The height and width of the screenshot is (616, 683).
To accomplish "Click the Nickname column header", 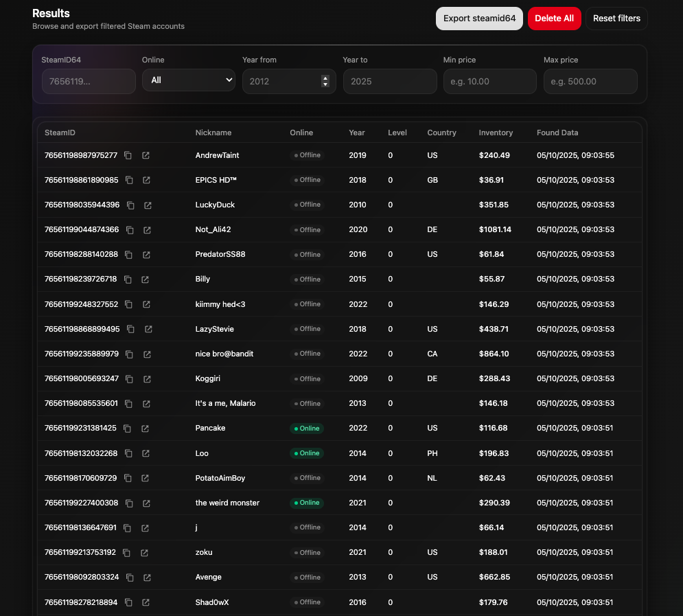I will click(213, 133).
